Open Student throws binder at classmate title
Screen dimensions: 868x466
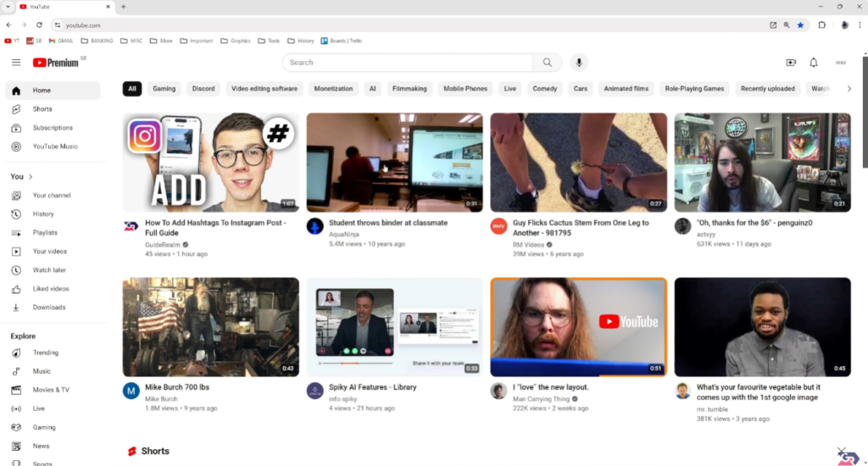(x=388, y=223)
